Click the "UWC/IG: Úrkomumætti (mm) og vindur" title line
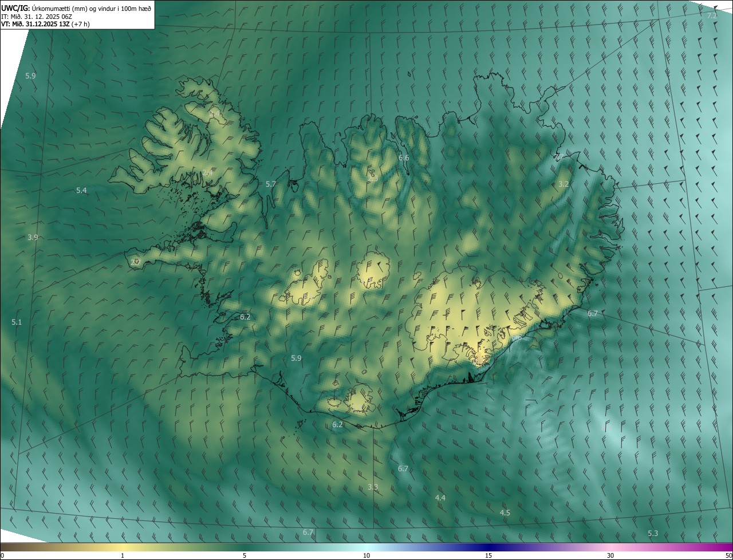 (x=76, y=8)
